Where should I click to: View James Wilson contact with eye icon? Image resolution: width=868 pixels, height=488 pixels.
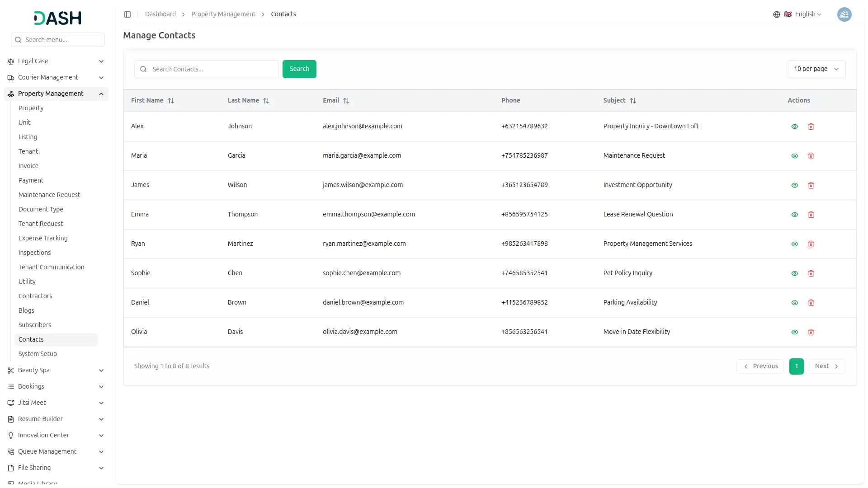click(795, 185)
